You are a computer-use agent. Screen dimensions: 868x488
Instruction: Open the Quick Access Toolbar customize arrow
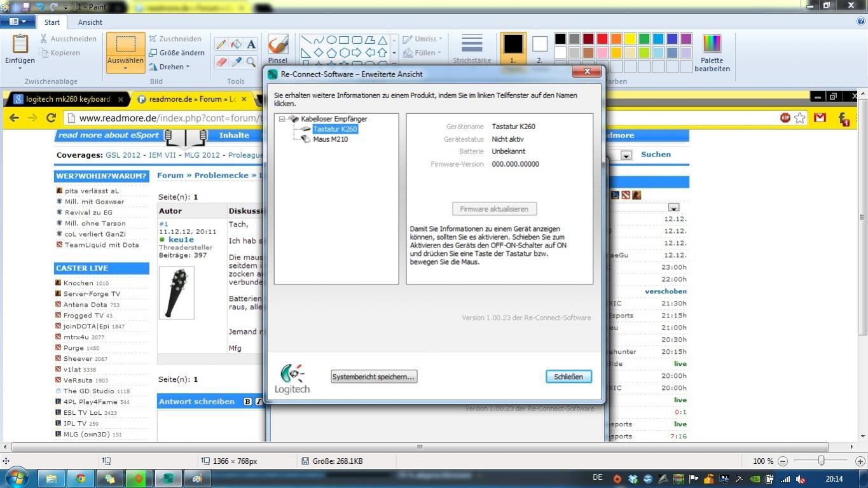click(65, 7)
